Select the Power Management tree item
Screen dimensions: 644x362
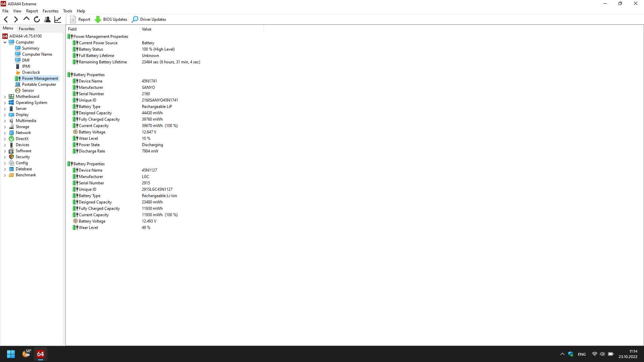click(40, 78)
